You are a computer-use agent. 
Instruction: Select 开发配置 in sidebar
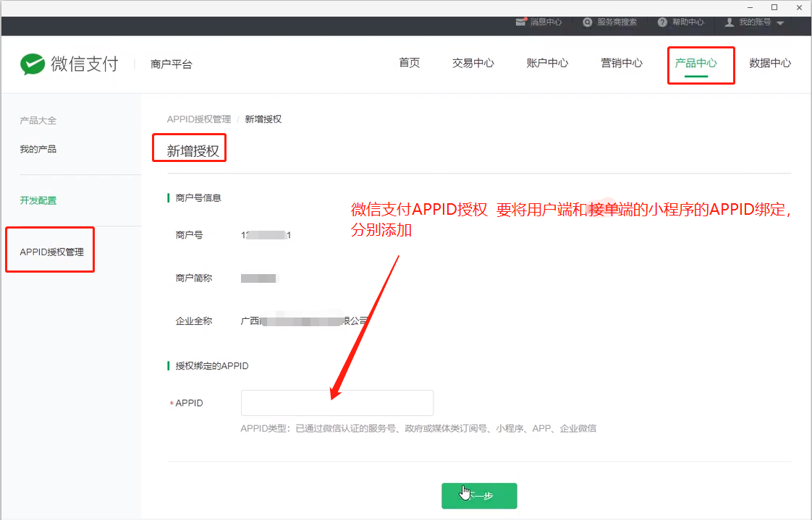point(38,200)
